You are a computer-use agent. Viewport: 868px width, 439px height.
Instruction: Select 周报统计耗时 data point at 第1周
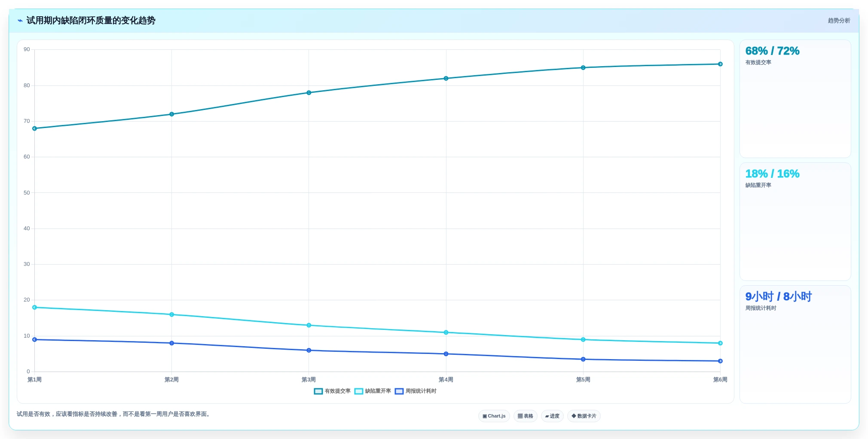[x=35, y=340]
